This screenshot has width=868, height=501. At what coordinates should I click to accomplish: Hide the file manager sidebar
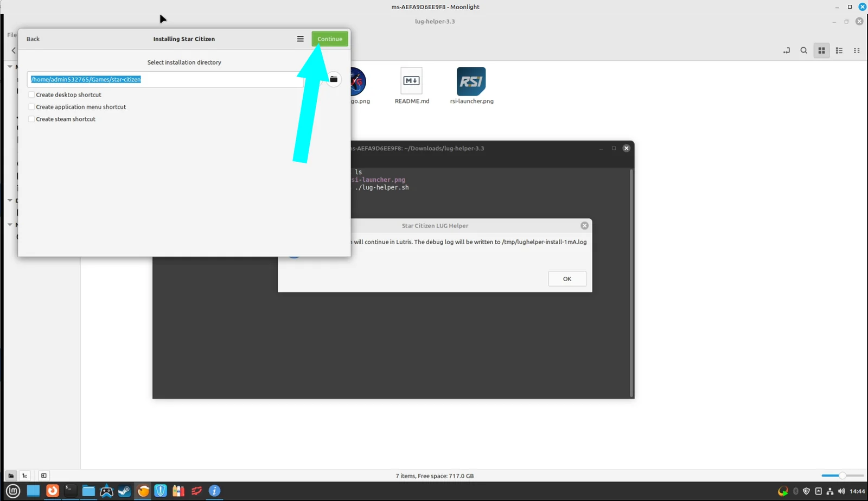pos(44,475)
